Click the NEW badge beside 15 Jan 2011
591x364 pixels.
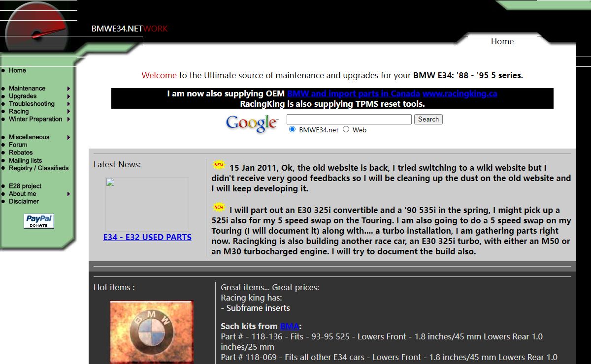(219, 165)
